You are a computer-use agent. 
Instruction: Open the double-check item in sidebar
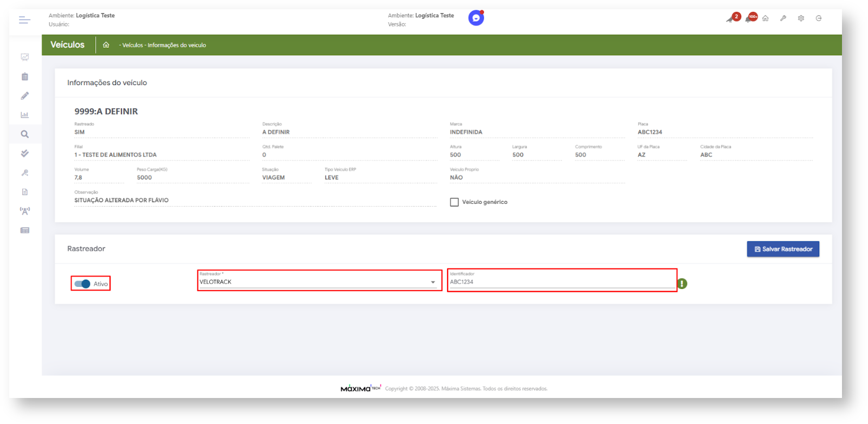click(x=24, y=153)
